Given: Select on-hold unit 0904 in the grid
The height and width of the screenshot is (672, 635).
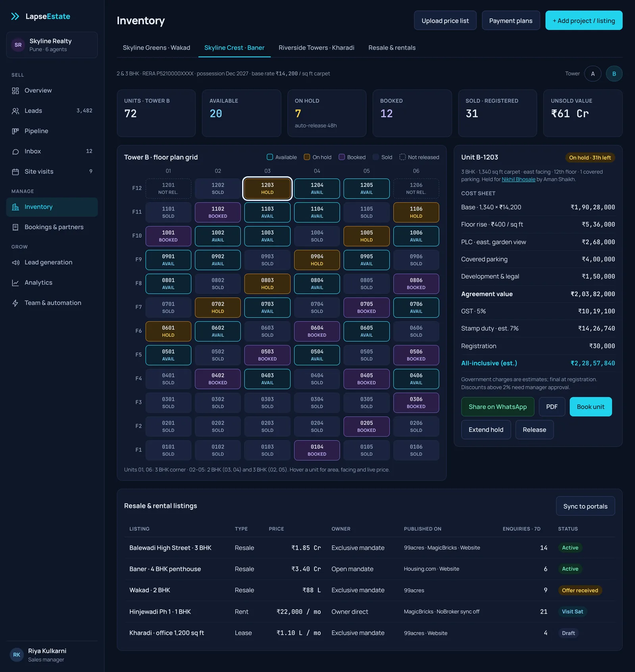Looking at the screenshot, I should pos(317,260).
